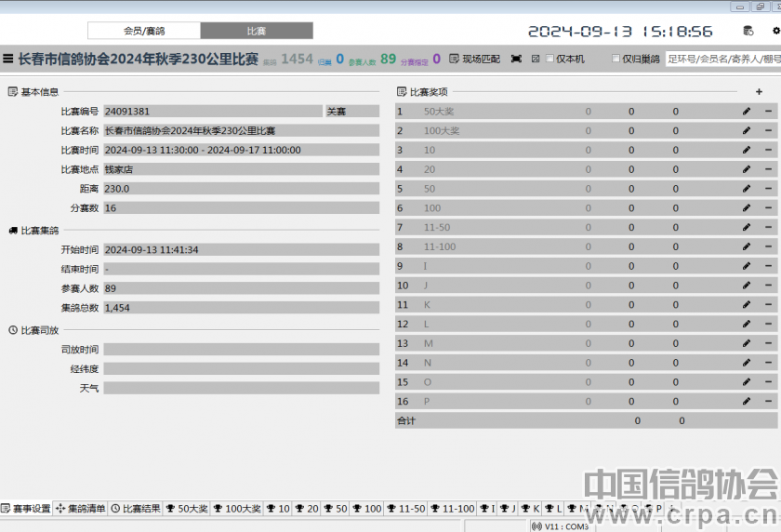Open the bottom tab labeled I
Viewport: 781px width, 532px height.
tap(487, 509)
